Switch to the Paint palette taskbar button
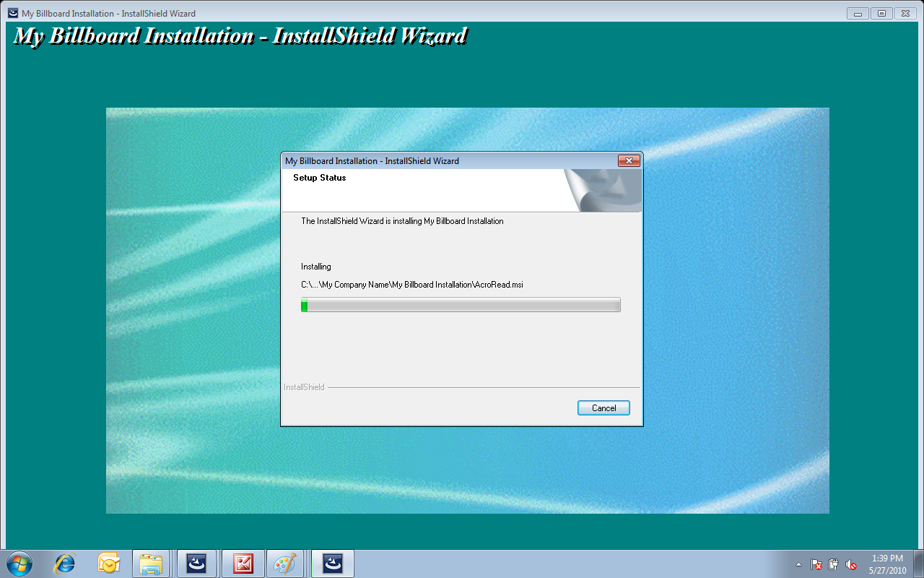The width and height of the screenshot is (924, 578). click(x=287, y=564)
